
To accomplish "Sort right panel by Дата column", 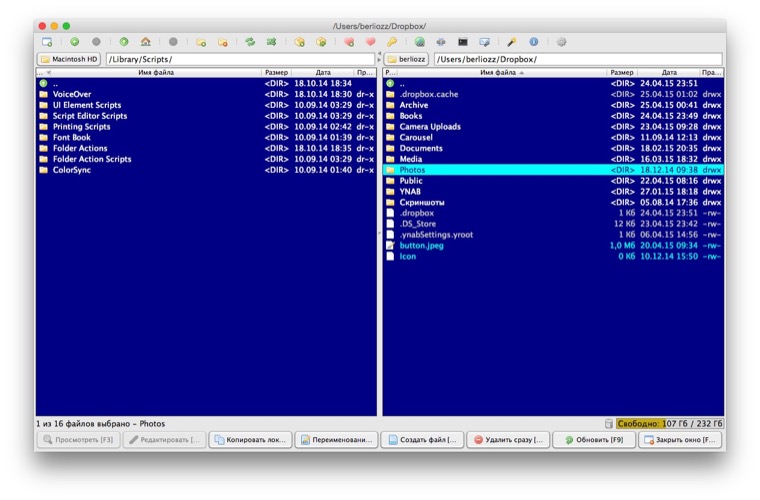I will pos(669,73).
